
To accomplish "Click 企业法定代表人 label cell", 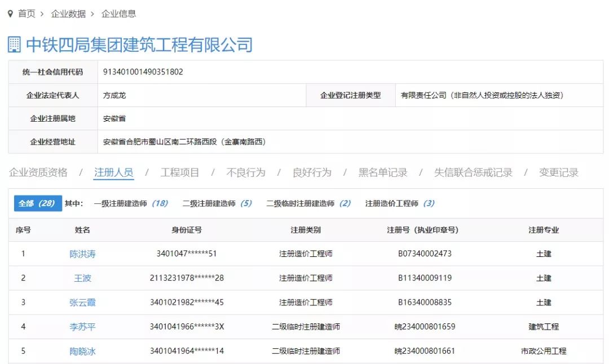I will pos(53,95).
